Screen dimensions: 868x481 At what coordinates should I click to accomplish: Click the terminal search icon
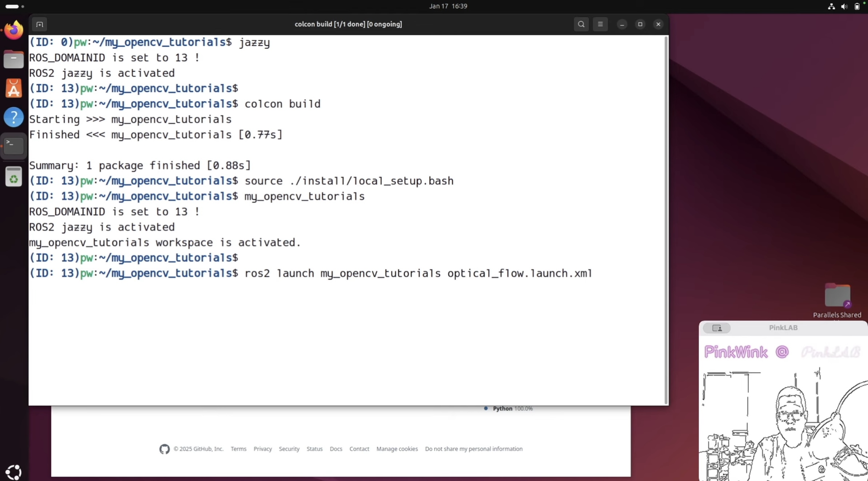pyautogui.click(x=581, y=24)
